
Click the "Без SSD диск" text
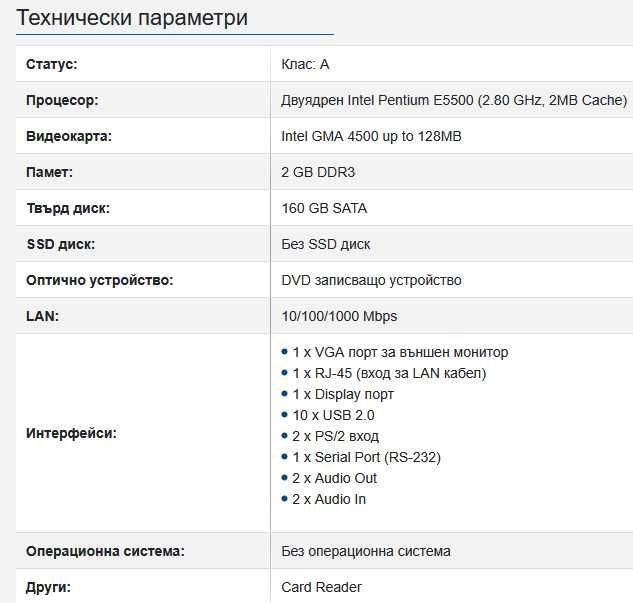tap(326, 244)
